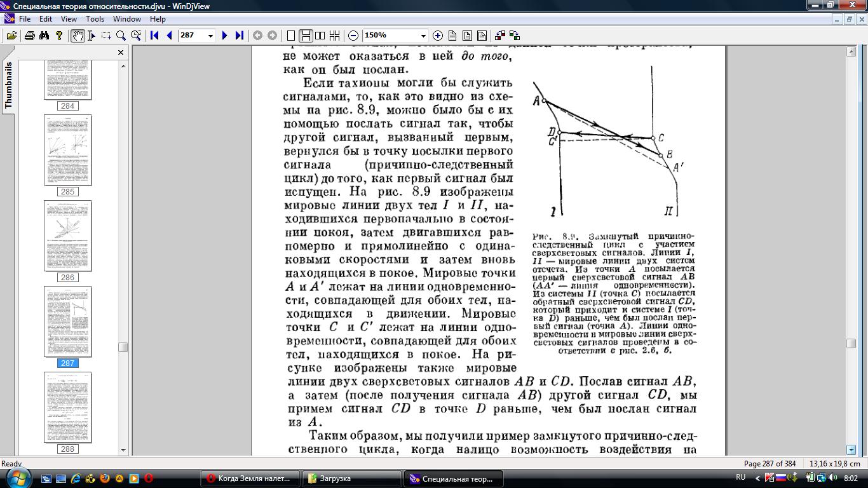Switch to single page layout
The height and width of the screenshot is (488, 868).
[x=291, y=36]
